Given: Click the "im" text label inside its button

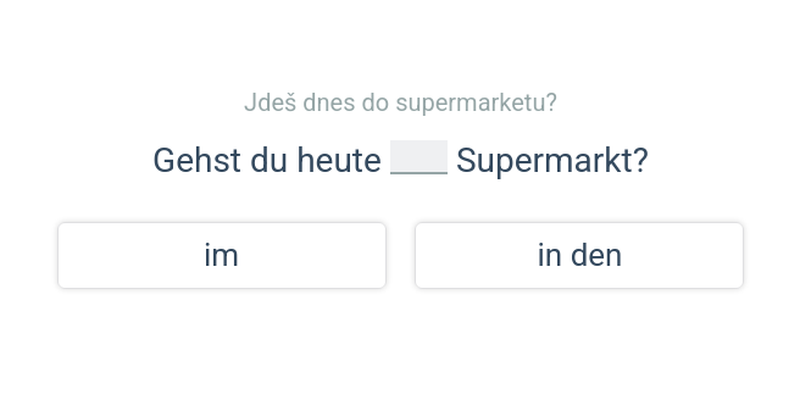Looking at the screenshot, I should click(221, 256).
